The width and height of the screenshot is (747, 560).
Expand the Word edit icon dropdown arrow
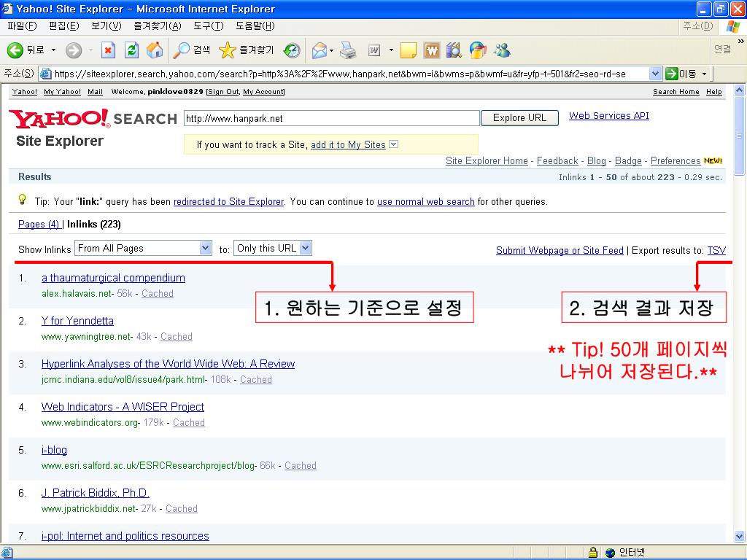point(391,50)
